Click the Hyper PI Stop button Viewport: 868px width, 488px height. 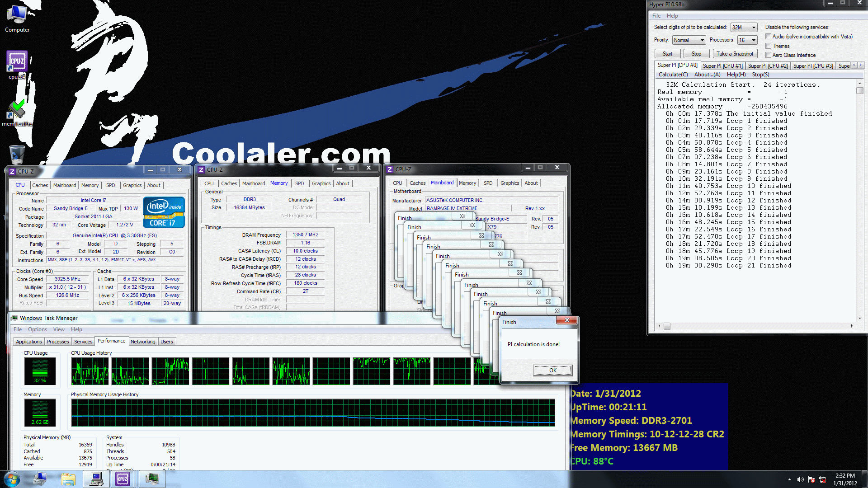[696, 54]
